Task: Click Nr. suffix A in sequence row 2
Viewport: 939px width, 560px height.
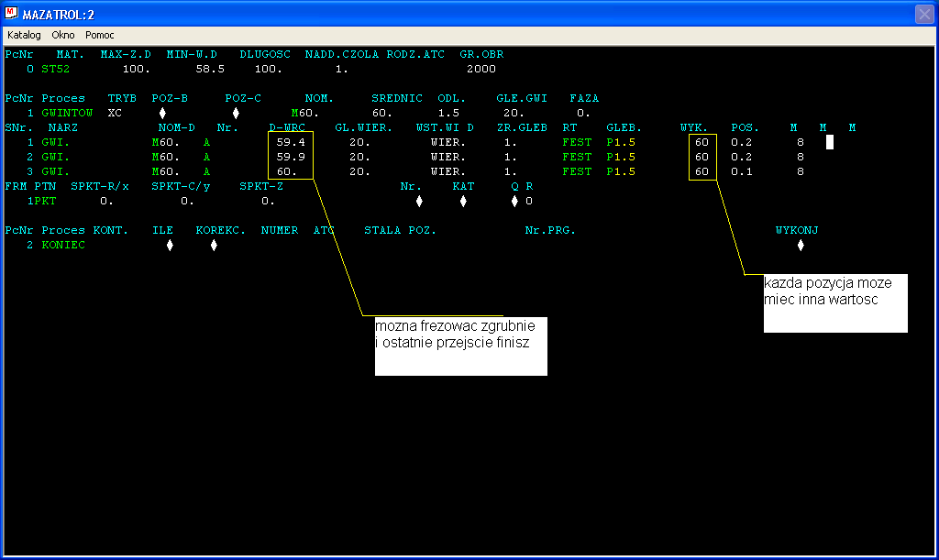Action: pos(206,157)
